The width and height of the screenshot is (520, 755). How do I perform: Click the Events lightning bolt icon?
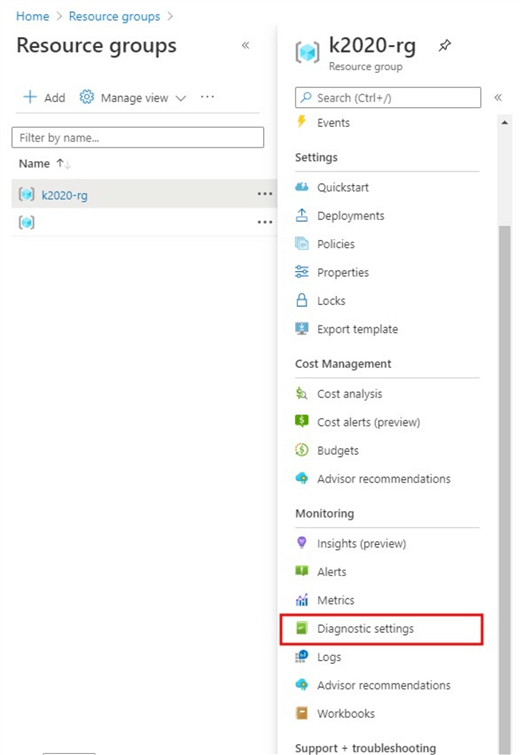pyautogui.click(x=301, y=121)
